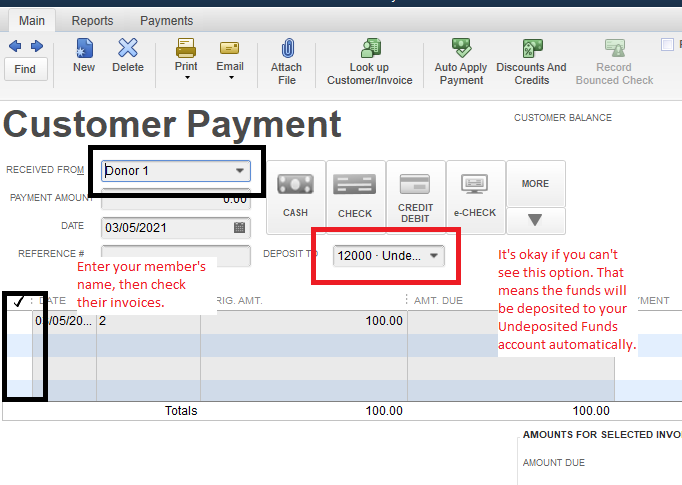Click the Find button

(26, 69)
